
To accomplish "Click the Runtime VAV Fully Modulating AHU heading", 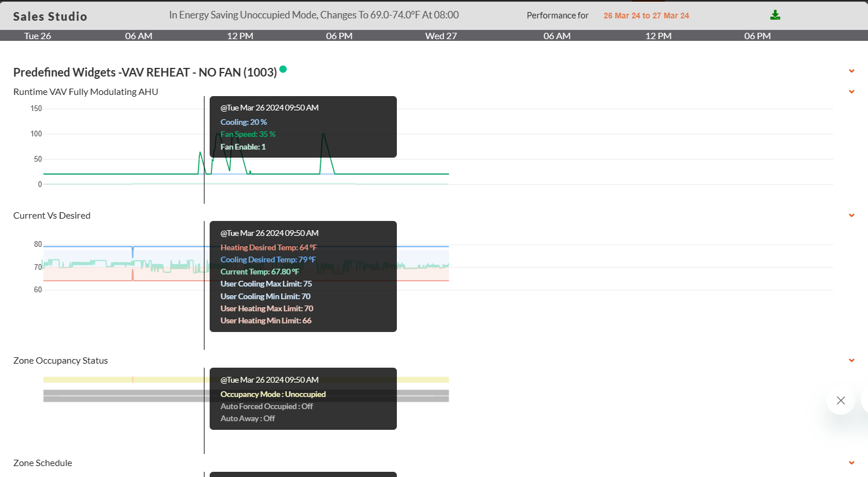I will point(86,91).
